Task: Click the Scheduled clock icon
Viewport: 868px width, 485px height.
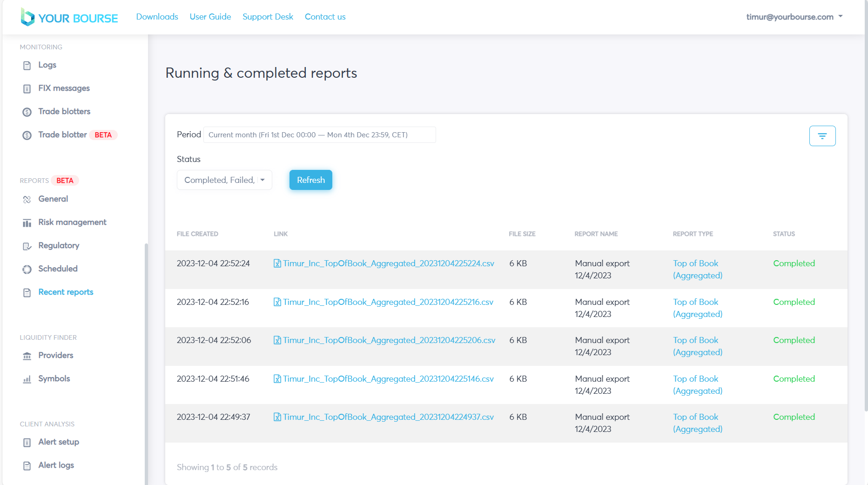Action: pos(27,269)
